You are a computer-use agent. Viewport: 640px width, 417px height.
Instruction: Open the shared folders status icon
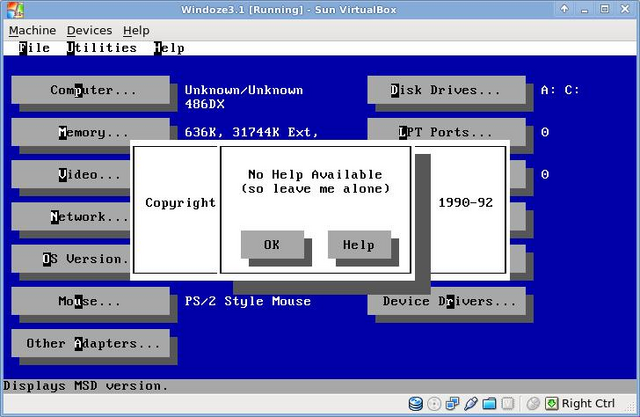(x=489, y=404)
